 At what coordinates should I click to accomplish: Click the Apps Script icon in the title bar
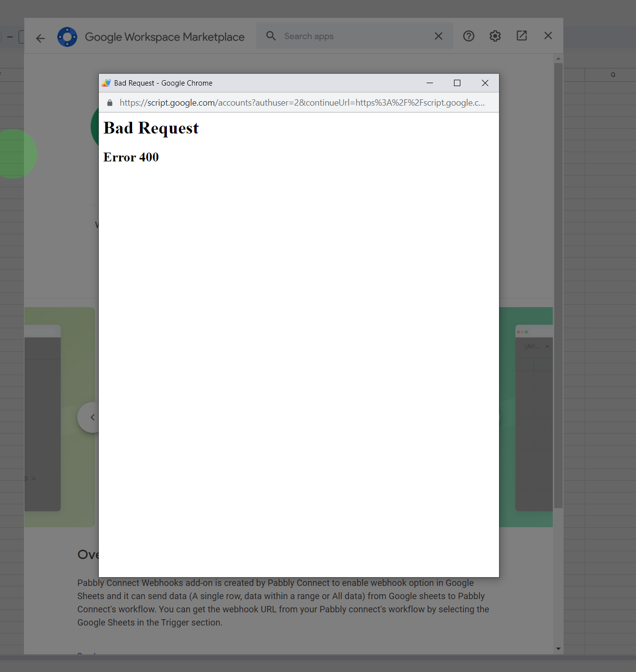[106, 83]
